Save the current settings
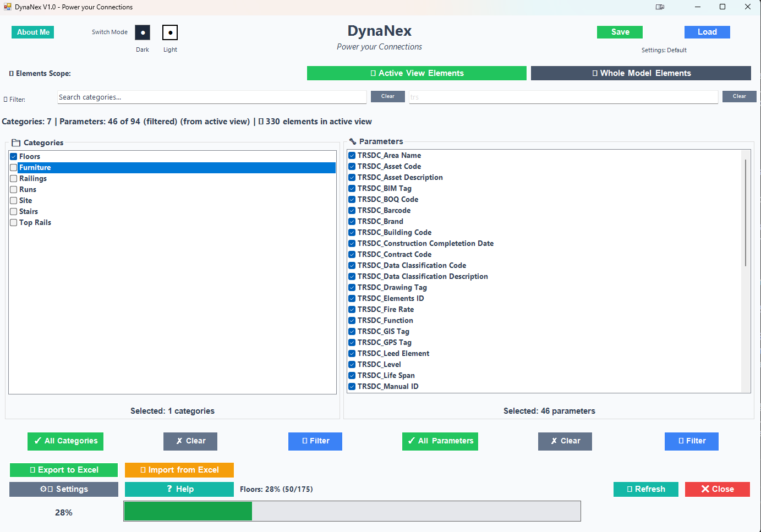Screen dimensions: 761x532 pyautogui.click(x=620, y=32)
